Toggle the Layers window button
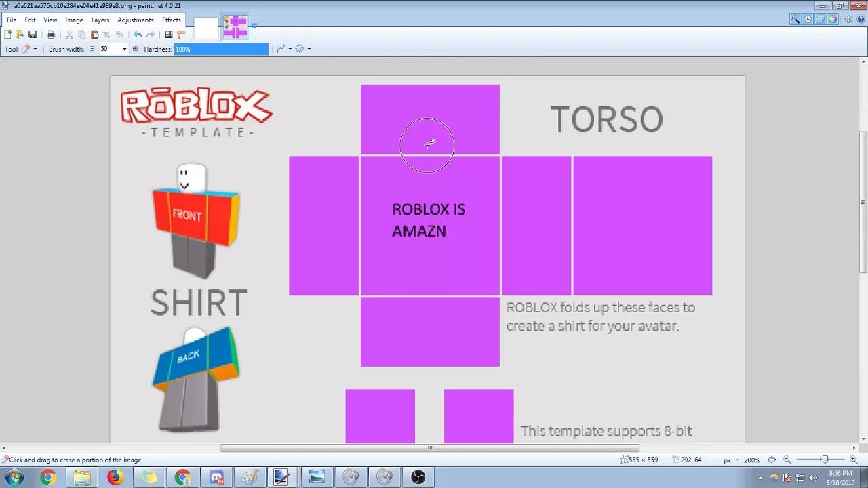The image size is (868, 488). click(x=820, y=20)
